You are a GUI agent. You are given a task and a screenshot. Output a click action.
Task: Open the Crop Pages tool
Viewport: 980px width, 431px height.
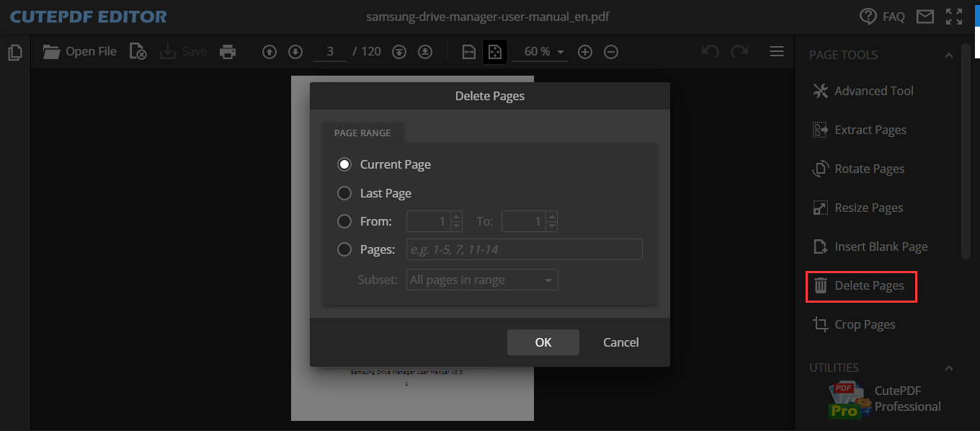(x=863, y=324)
